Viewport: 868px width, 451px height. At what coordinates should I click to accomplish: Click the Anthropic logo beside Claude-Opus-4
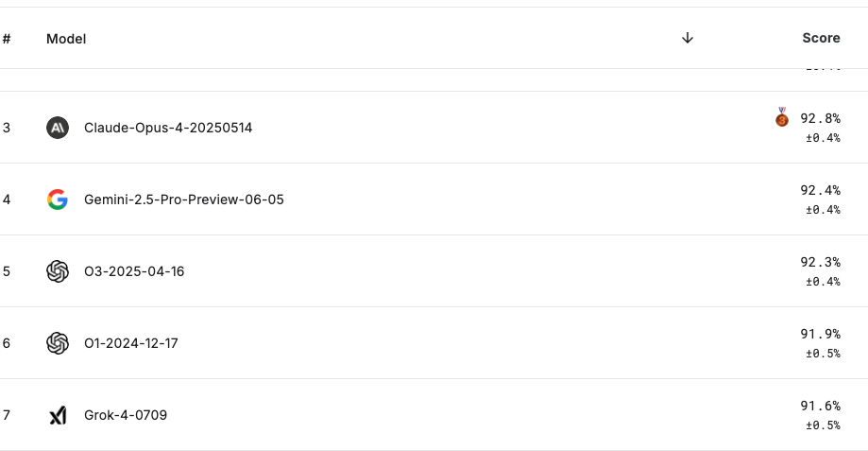click(x=58, y=128)
